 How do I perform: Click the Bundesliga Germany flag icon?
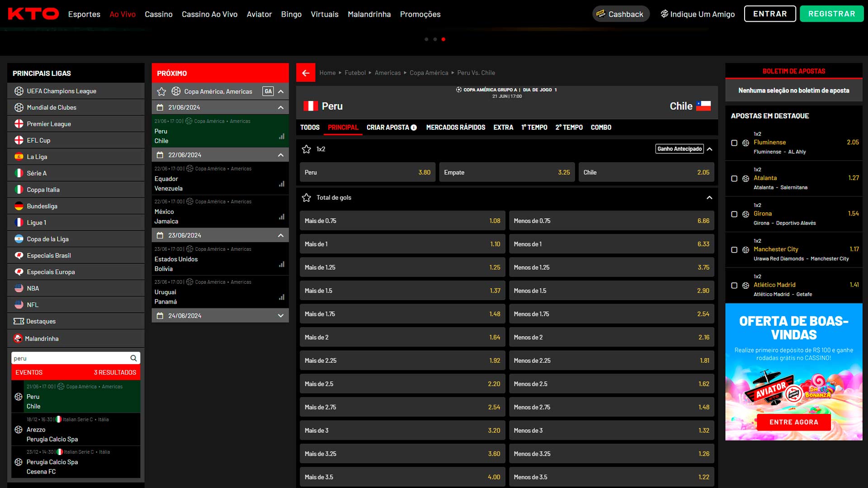coord(19,206)
